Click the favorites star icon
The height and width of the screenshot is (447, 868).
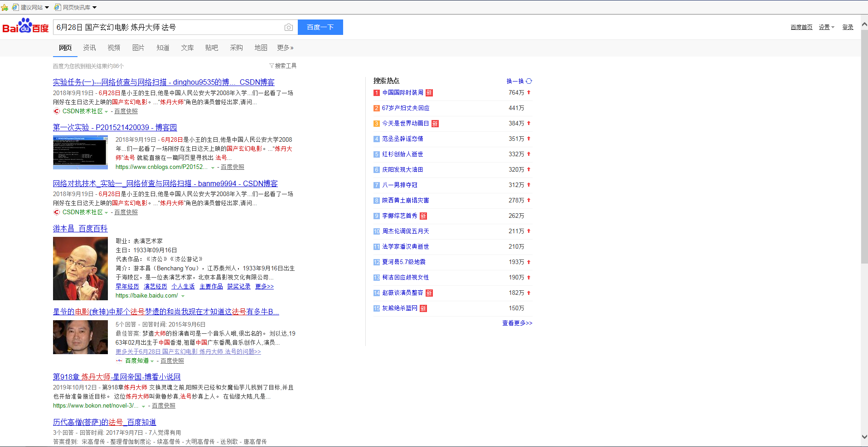click(x=5, y=7)
